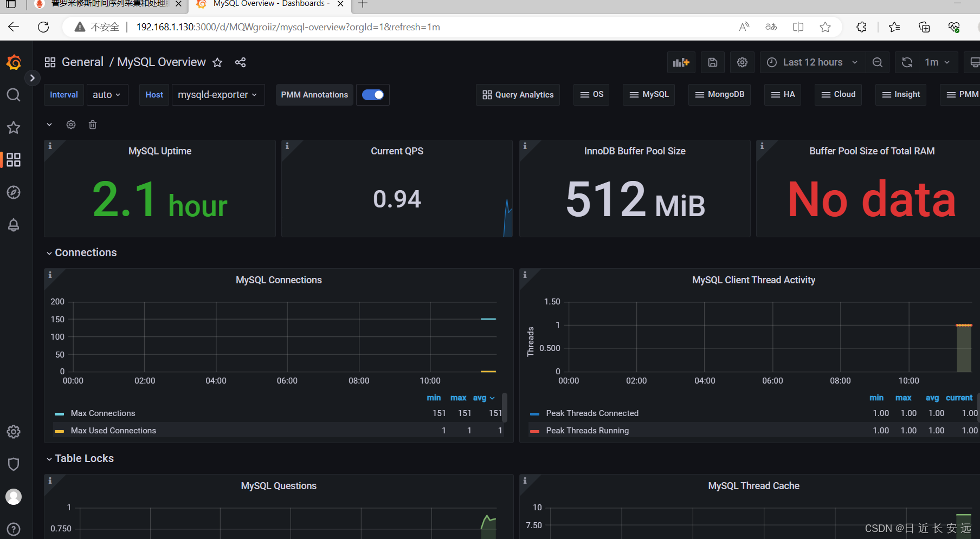Cycle the TV view mode icon

(x=973, y=62)
